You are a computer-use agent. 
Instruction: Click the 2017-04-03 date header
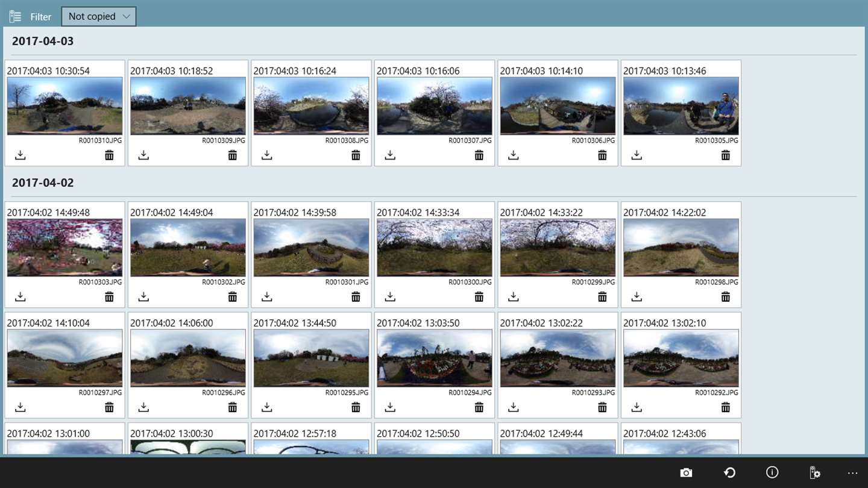click(x=43, y=42)
